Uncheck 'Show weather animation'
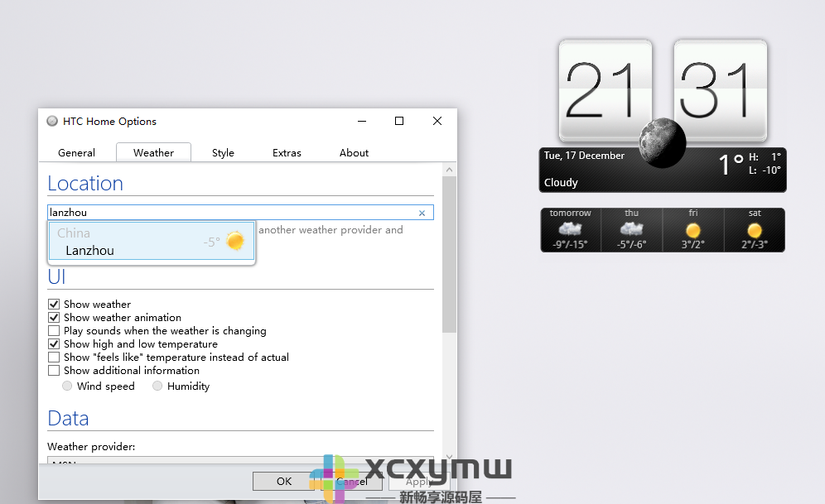Screen dimensions: 825x504 click(x=54, y=317)
